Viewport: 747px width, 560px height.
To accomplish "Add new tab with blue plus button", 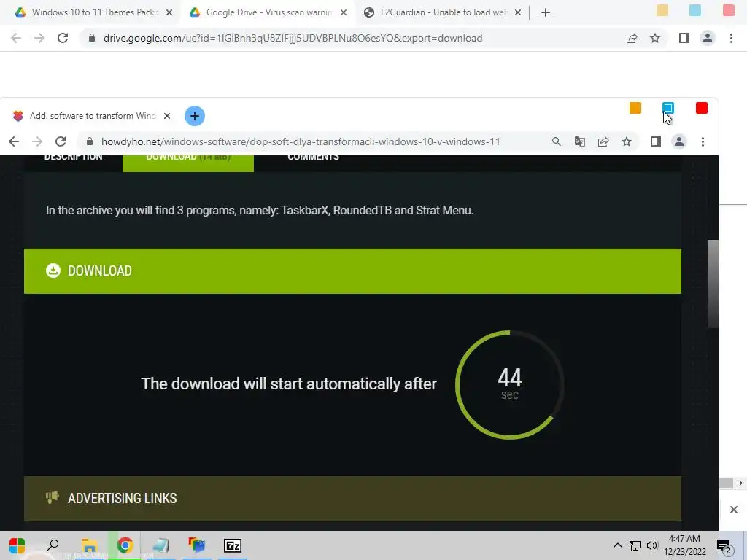I will [x=194, y=116].
